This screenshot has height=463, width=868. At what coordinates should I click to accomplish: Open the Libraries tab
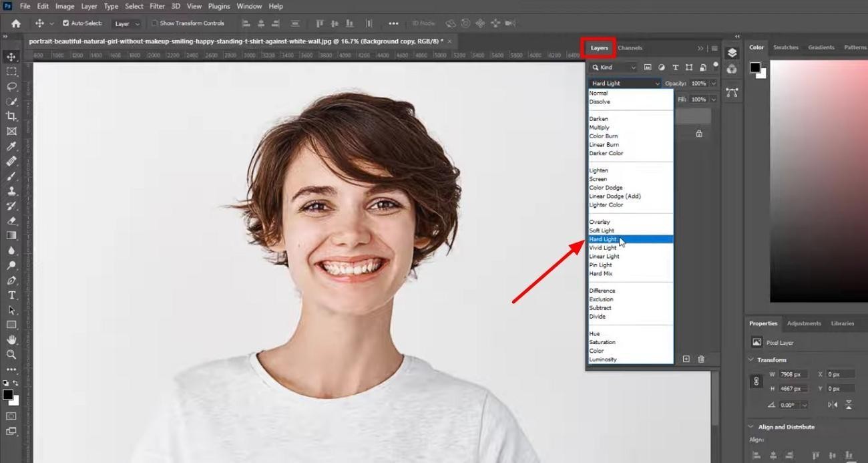tap(843, 323)
